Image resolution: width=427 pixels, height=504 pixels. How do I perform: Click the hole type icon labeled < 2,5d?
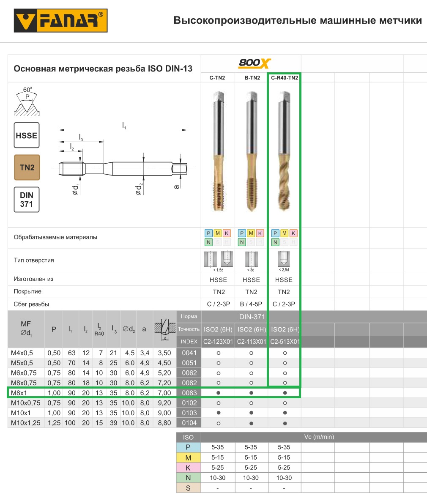284,259
